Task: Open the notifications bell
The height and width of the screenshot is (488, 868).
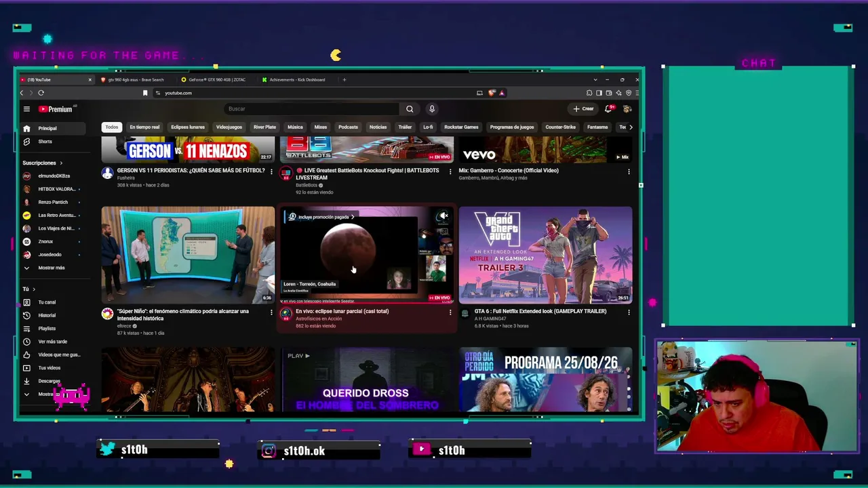Action: 608,108
